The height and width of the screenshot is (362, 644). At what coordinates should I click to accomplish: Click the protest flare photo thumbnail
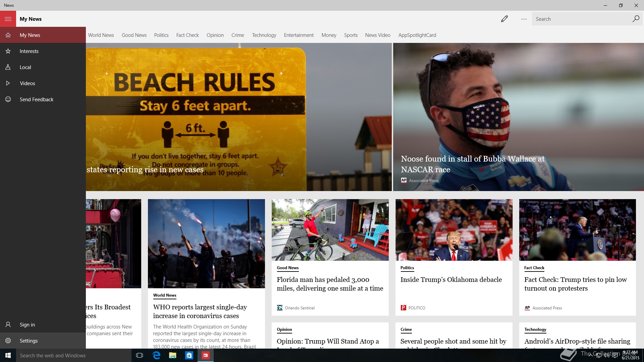tap(206, 244)
